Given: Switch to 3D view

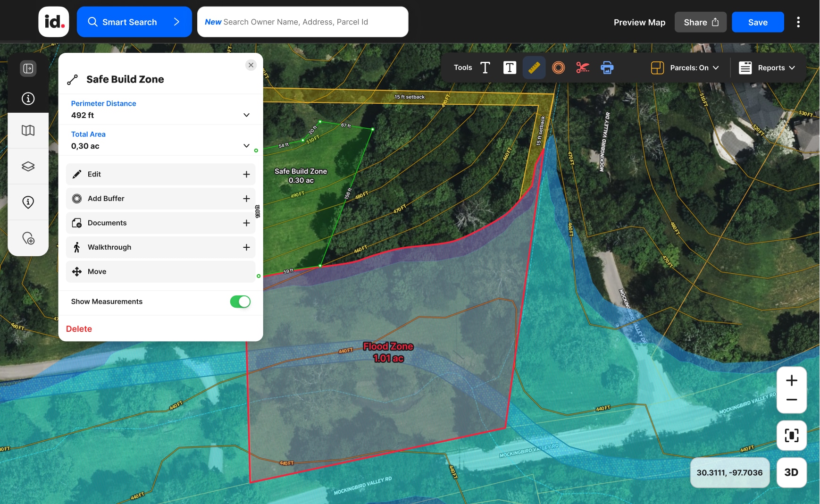Looking at the screenshot, I should point(791,472).
